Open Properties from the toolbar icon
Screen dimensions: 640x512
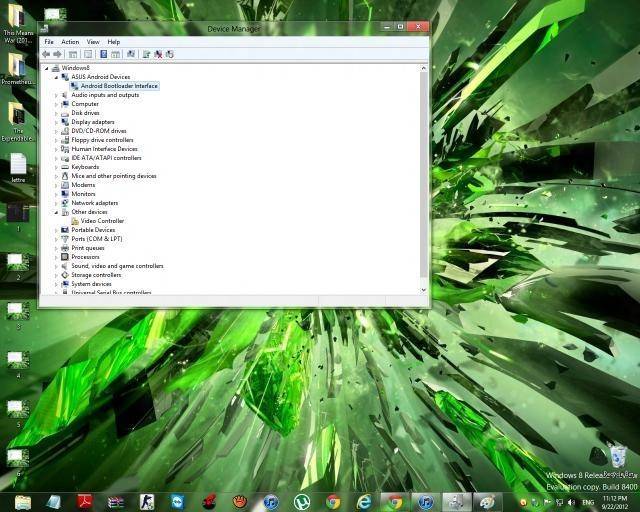[88, 54]
